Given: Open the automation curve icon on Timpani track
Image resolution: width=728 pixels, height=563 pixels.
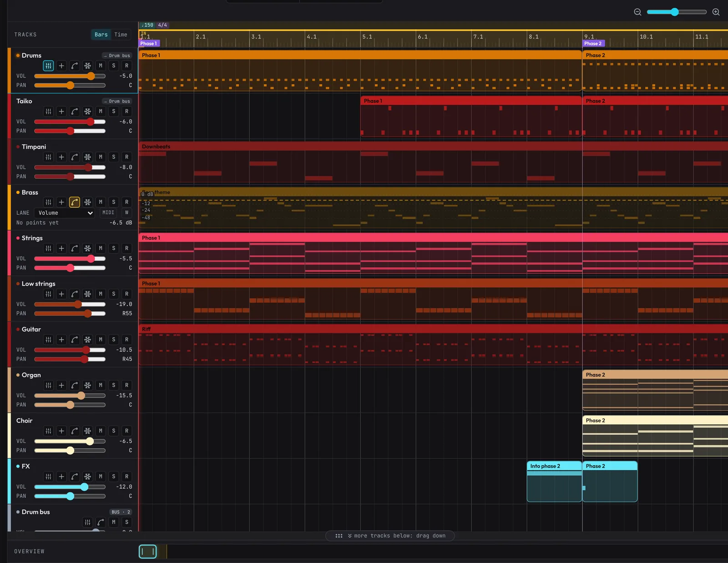Looking at the screenshot, I should [75, 157].
